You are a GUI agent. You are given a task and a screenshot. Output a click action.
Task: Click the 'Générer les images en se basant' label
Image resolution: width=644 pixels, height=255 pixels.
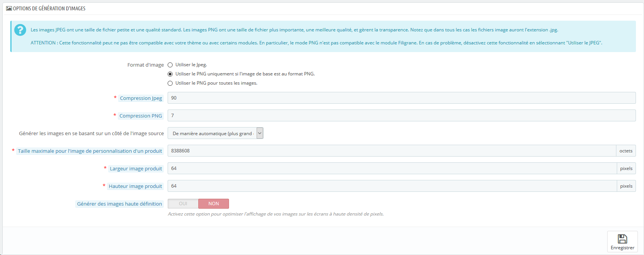coord(91,134)
